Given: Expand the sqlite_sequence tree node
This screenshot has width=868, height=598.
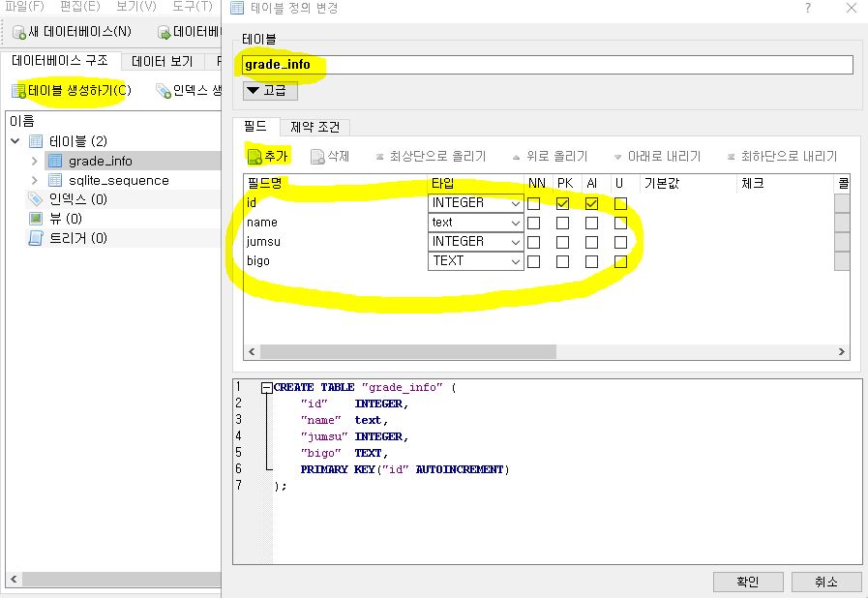Looking at the screenshot, I should point(34,181).
